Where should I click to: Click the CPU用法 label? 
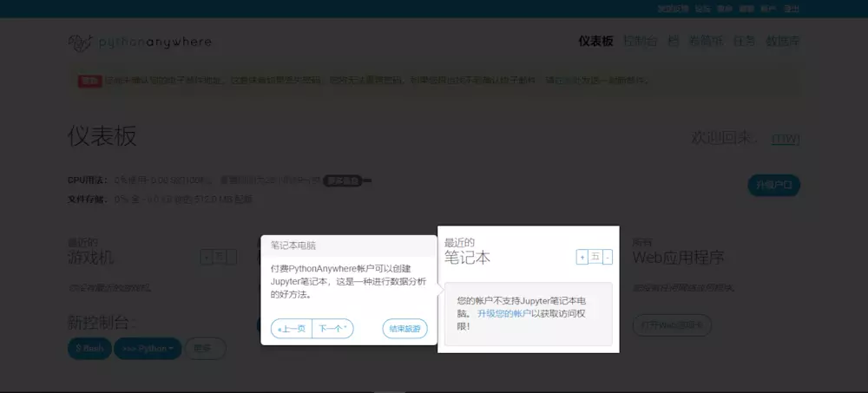(88, 180)
